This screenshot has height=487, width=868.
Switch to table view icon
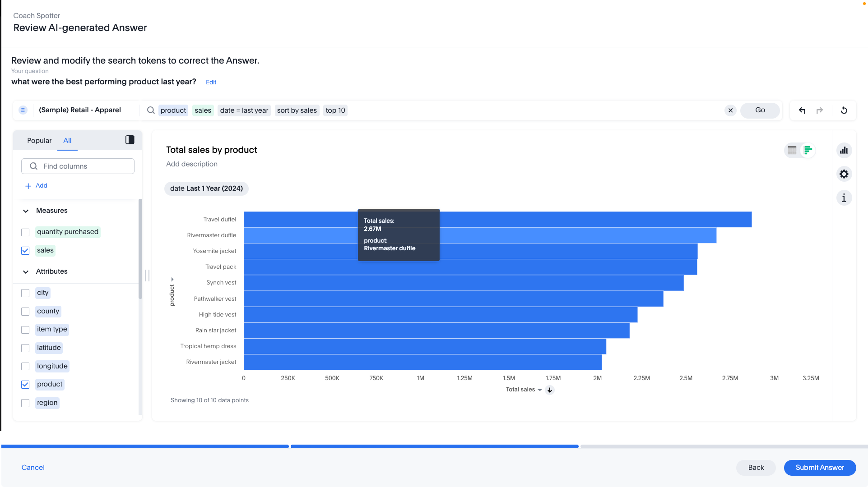click(x=792, y=151)
